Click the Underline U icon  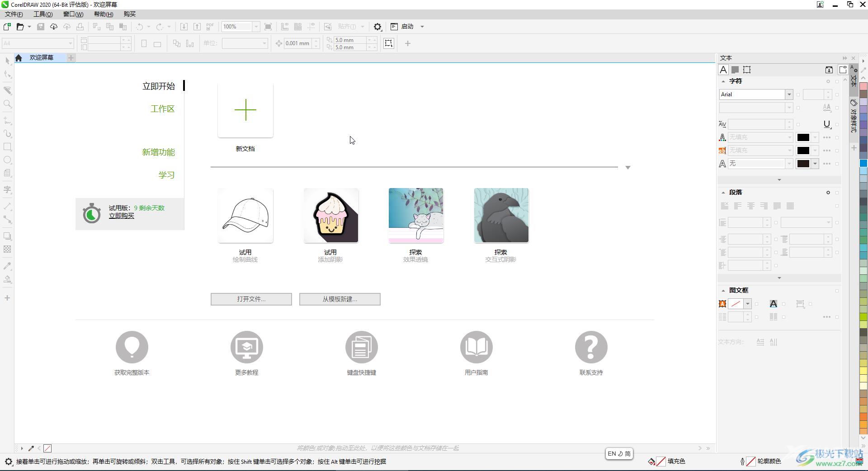point(827,124)
